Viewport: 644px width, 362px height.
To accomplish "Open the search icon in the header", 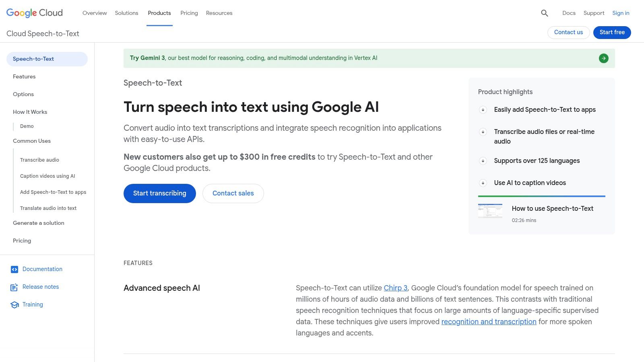I will (x=544, y=13).
